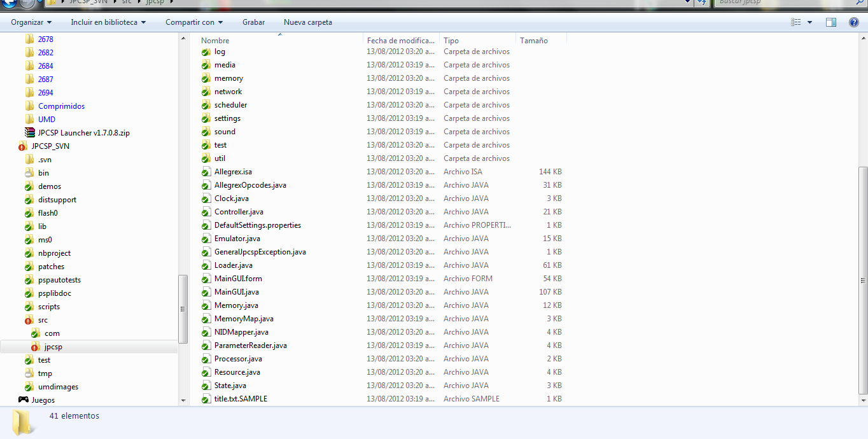Click the title.txt.SAMPLE file icon
This screenshot has height=439, width=868.
[x=206, y=399]
